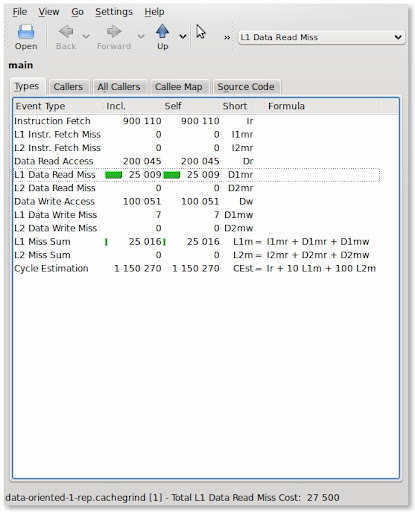Open the File menu
415x512 pixels.
click(20, 12)
